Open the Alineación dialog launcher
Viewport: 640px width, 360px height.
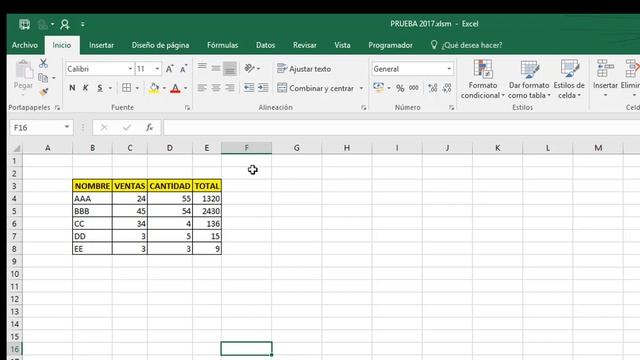point(364,108)
